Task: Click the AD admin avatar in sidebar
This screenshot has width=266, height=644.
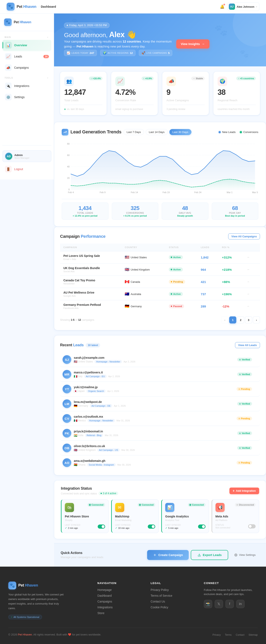Action: coord(9,156)
